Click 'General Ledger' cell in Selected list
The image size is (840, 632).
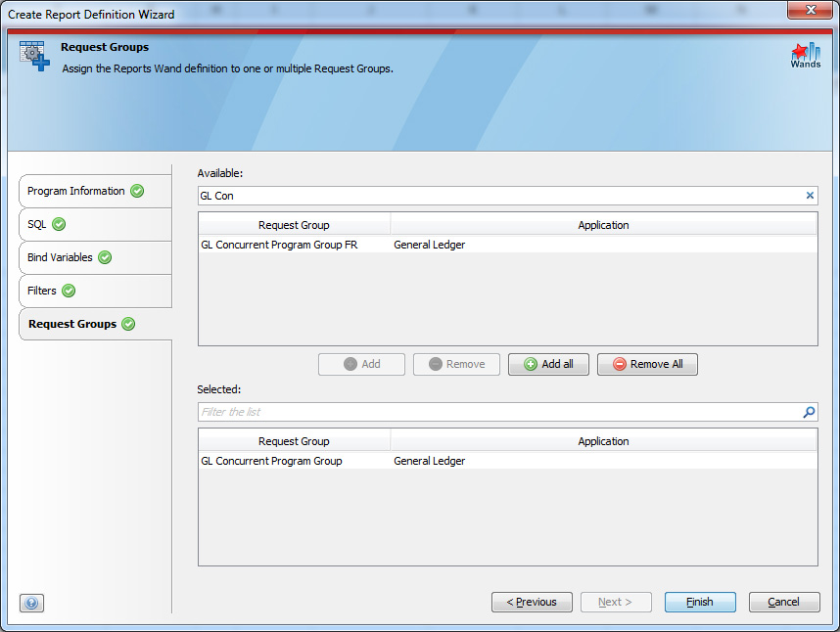coord(430,462)
